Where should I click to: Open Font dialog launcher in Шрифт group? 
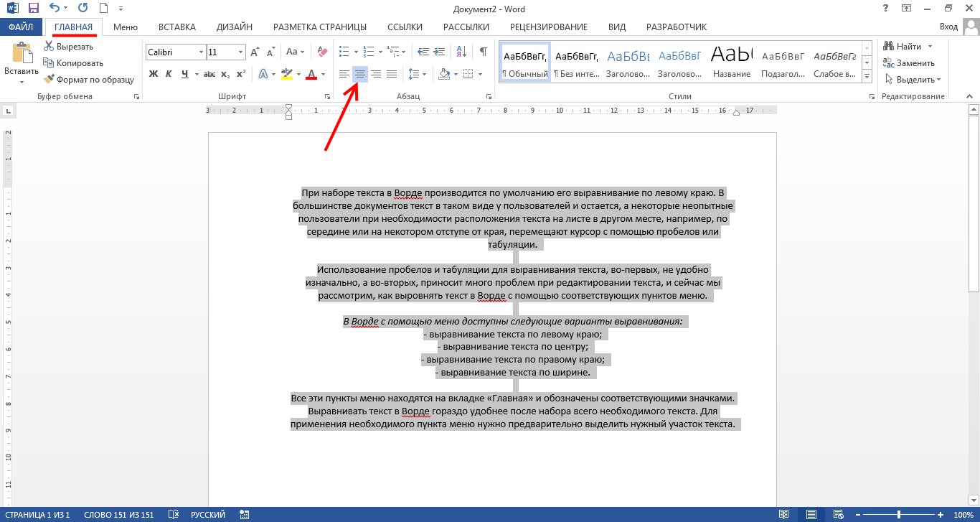tap(326, 96)
